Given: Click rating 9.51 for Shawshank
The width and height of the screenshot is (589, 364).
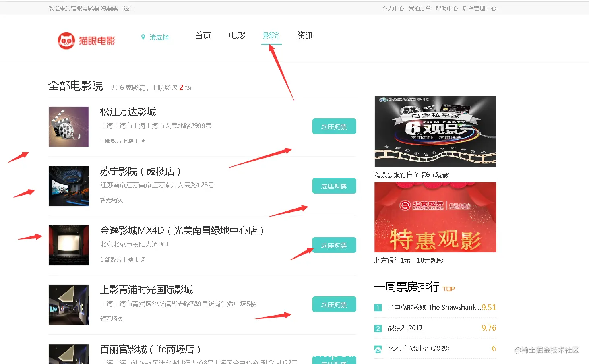Looking at the screenshot, I should (x=489, y=307).
